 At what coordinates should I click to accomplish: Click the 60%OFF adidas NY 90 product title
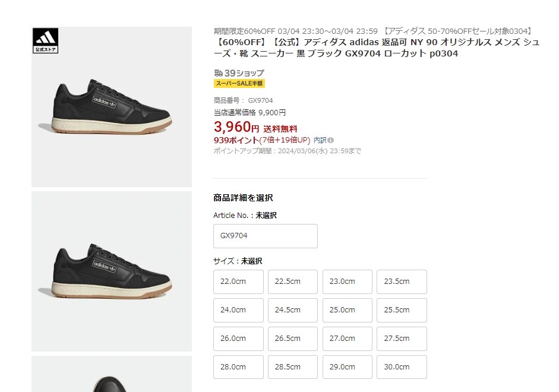coord(376,48)
